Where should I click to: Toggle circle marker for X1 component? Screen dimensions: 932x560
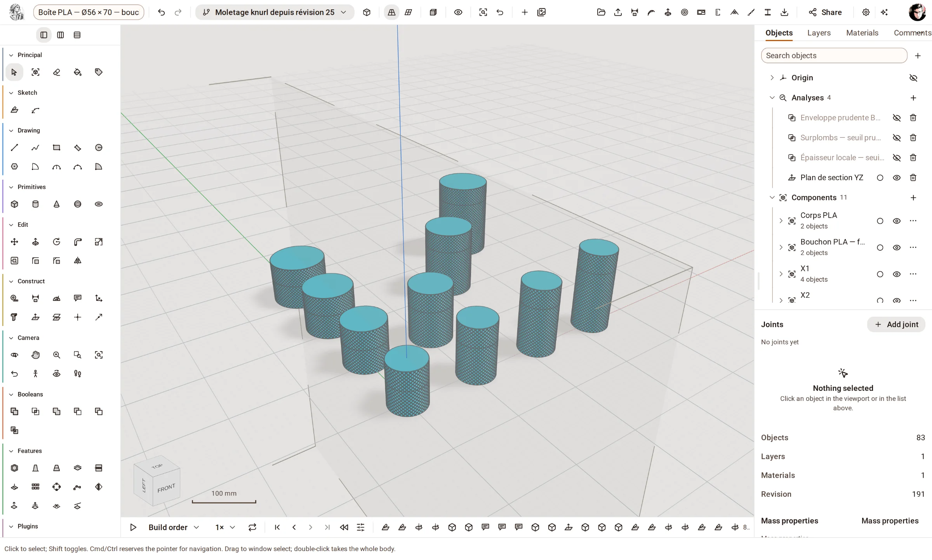point(880,274)
